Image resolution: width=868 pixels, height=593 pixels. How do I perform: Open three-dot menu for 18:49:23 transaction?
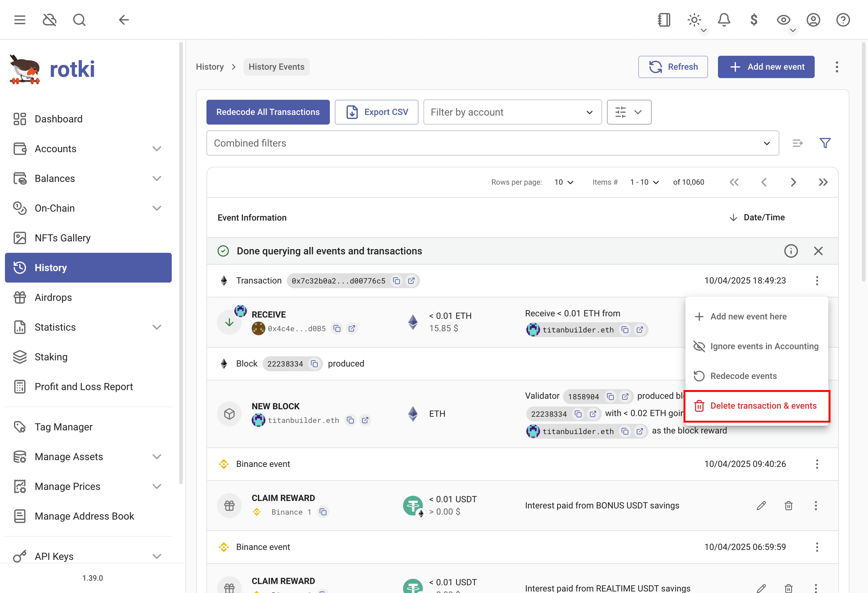[x=817, y=281]
